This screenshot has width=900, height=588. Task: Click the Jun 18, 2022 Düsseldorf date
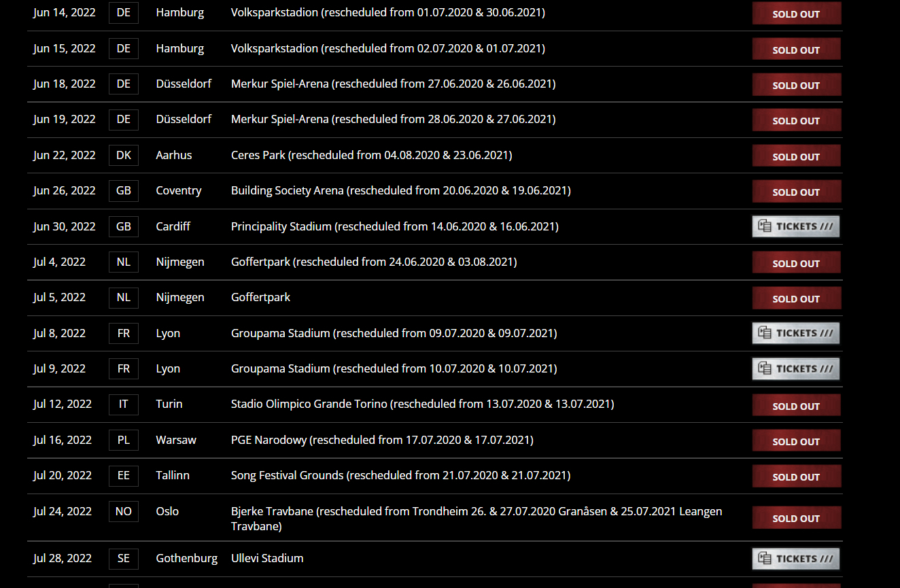(65, 84)
